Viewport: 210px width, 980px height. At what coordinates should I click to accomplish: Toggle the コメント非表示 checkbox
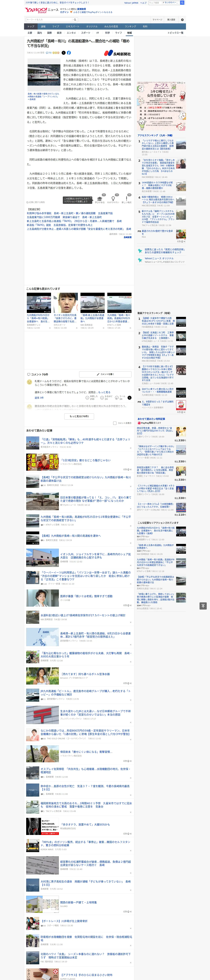tap(115, 423)
